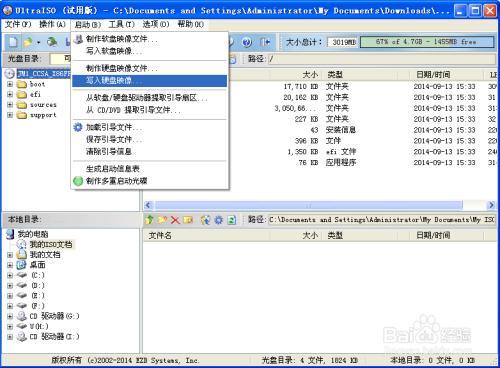Select 制作软盘映像文件... menu entry
Viewport: 500px width, 368px height.
coord(150,39)
